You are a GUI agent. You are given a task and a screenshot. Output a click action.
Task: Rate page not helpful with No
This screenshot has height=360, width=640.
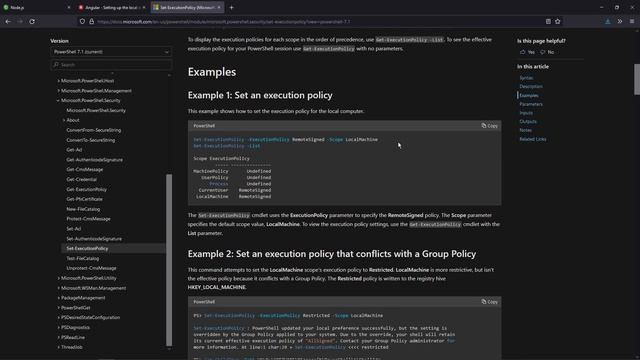(x=547, y=52)
